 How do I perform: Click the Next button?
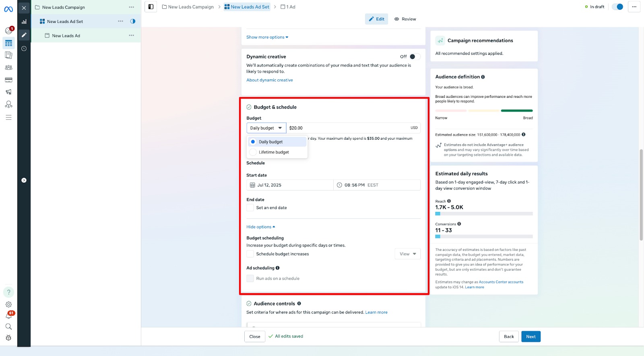[530, 337]
